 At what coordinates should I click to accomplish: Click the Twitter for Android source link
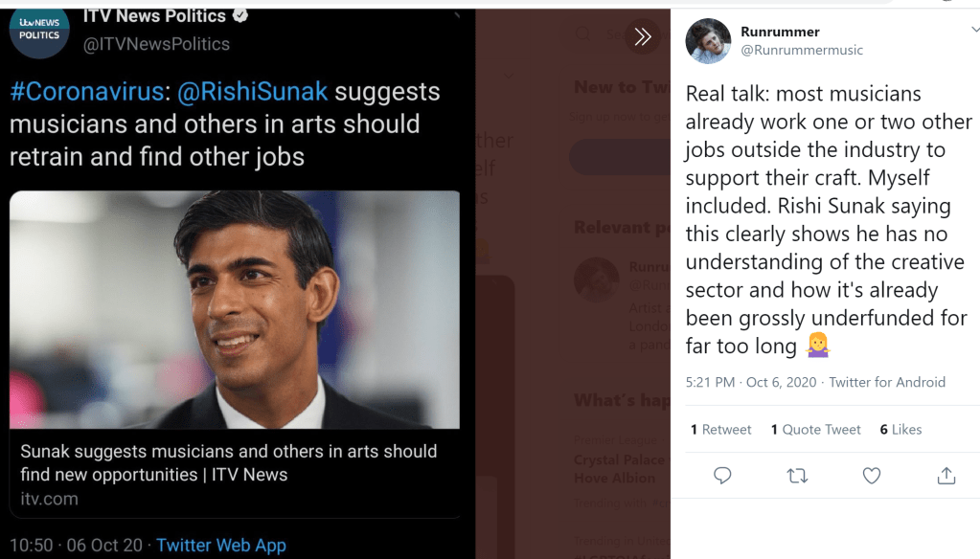click(887, 382)
